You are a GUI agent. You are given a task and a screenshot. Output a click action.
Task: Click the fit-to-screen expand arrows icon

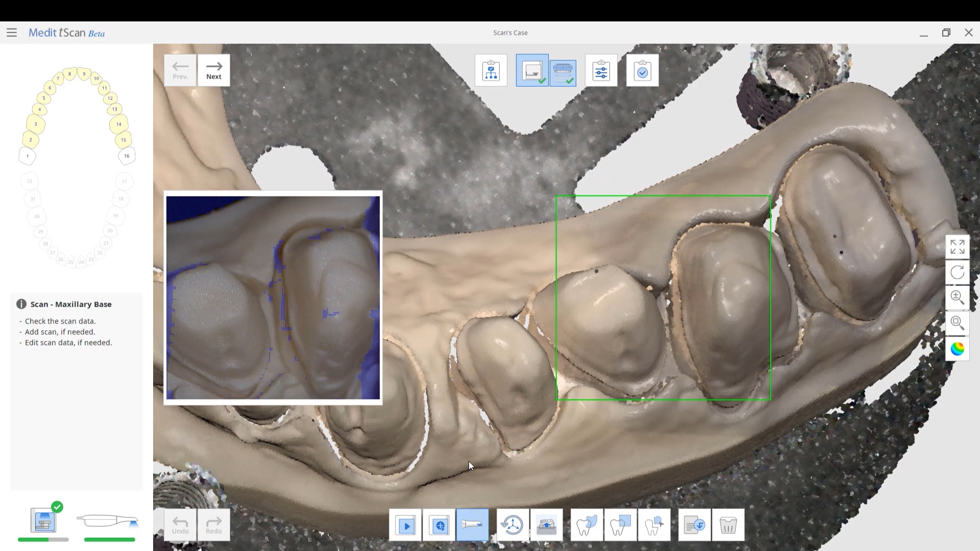pyautogui.click(x=958, y=246)
